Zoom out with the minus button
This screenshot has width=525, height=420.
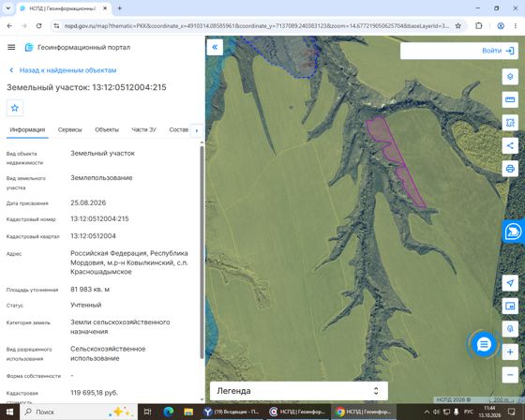[x=510, y=374]
